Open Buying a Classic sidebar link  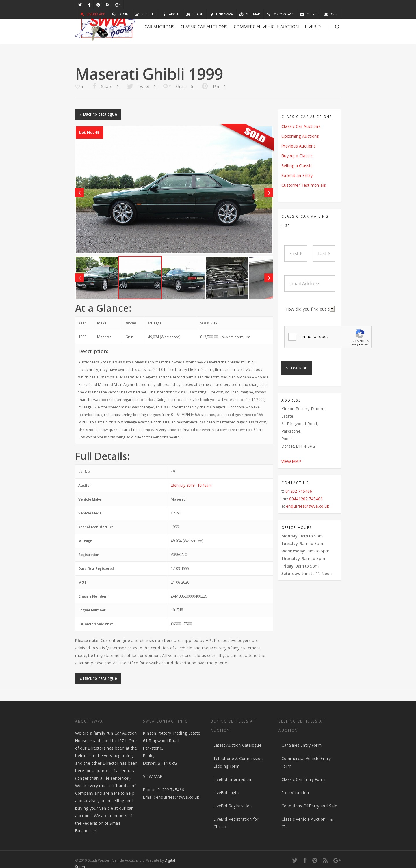coord(297,156)
